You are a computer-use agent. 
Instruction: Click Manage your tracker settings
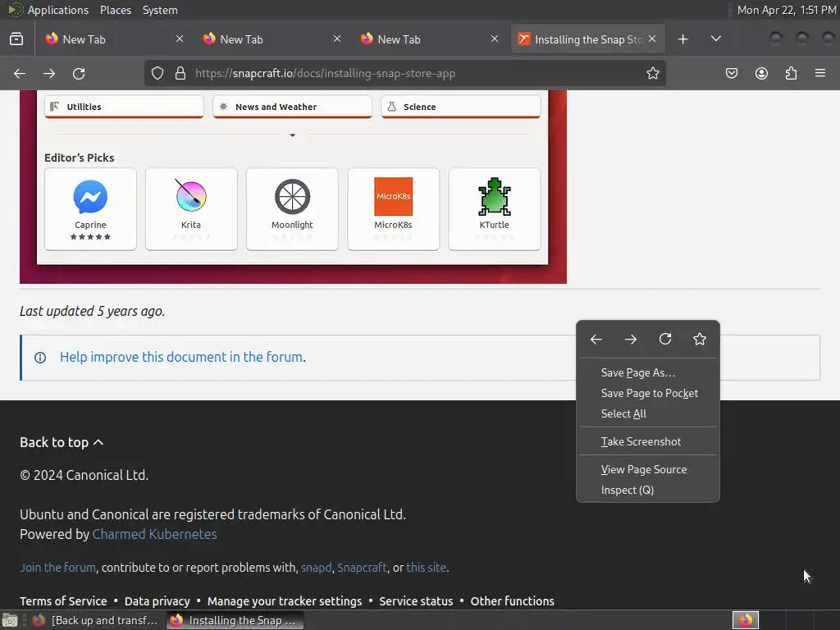click(285, 601)
